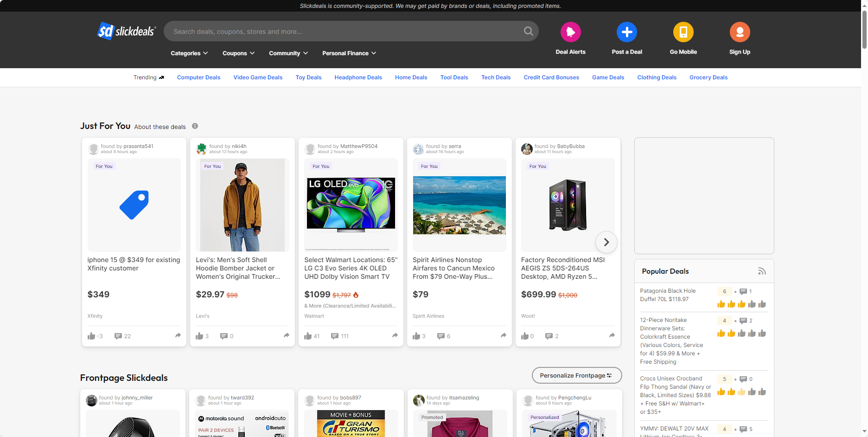
Task: Open the LG OLED evo TV image
Action: (x=351, y=205)
